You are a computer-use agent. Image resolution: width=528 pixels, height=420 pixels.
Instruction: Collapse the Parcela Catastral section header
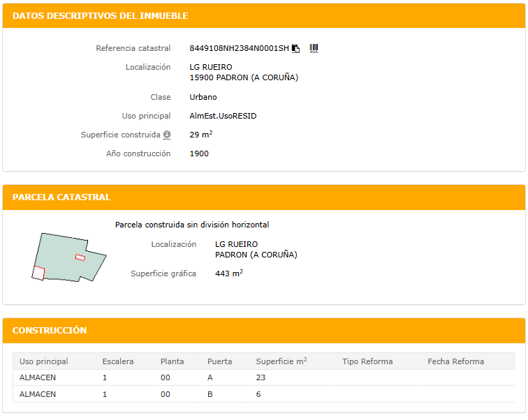(264, 197)
